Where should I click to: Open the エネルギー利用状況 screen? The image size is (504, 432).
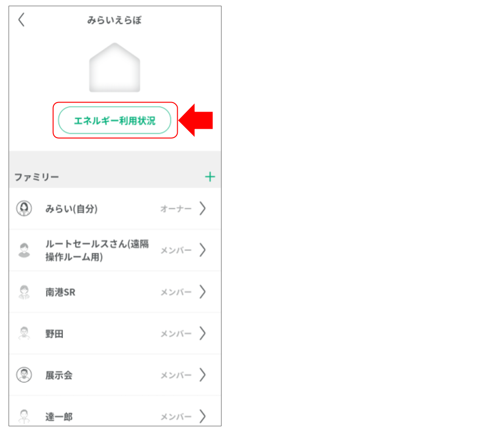(x=114, y=120)
